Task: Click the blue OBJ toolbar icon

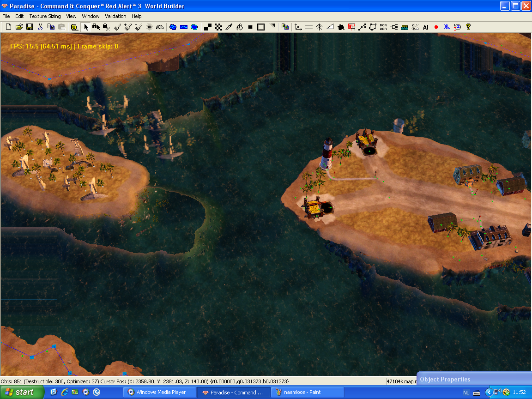Action: 447,27
